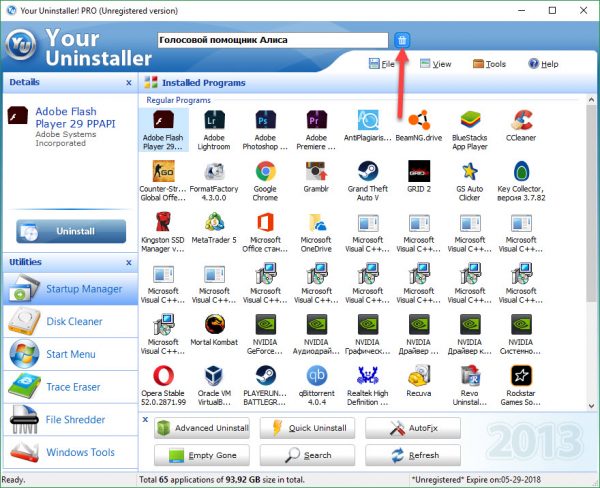Open the Help menu
This screenshot has width=600, height=488.
point(543,64)
